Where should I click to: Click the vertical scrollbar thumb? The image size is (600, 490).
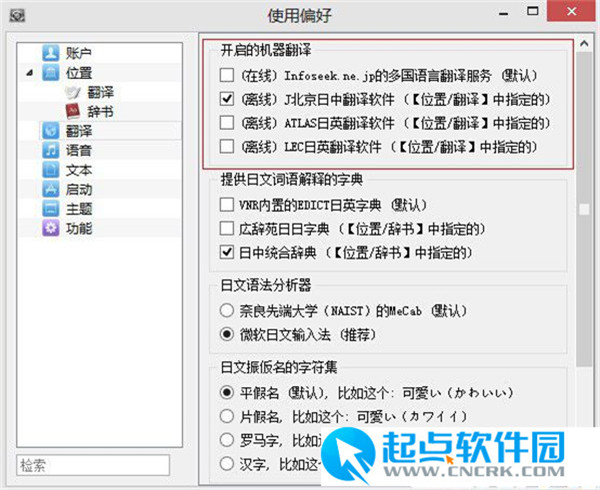(x=584, y=209)
